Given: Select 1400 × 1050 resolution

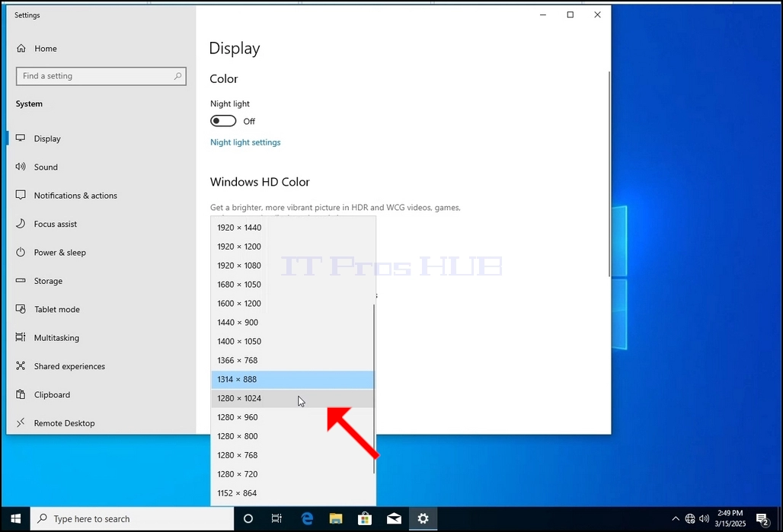Looking at the screenshot, I should [x=293, y=342].
